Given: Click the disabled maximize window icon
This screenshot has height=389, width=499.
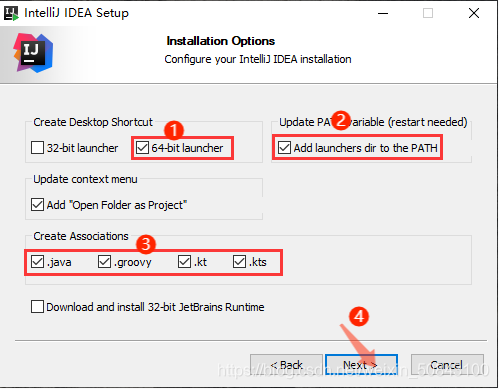Looking at the screenshot, I should click(428, 13).
